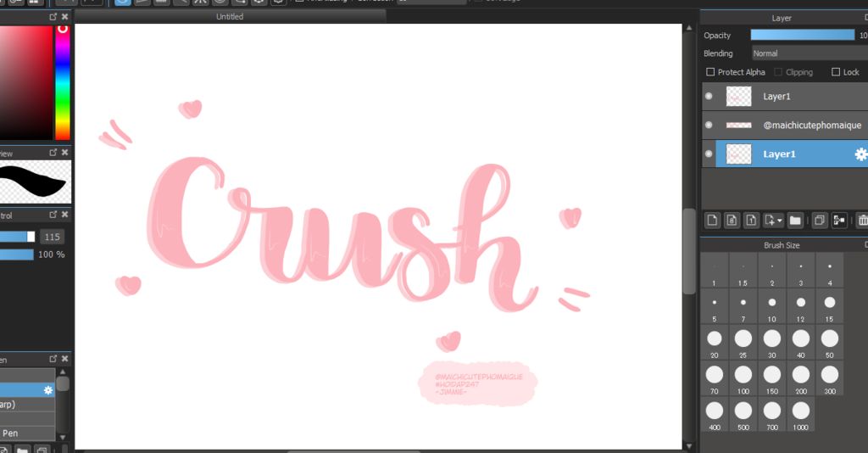Click the brush list scroll down arrow

point(63,438)
